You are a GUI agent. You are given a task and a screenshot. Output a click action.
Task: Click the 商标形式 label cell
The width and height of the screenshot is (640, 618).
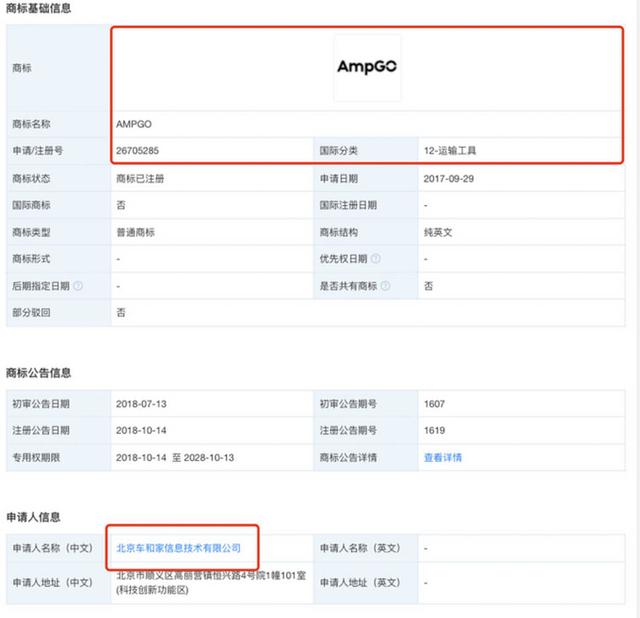59,258
